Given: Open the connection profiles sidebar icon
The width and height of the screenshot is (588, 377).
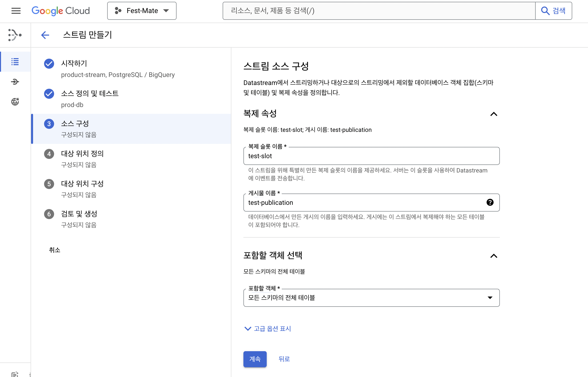Looking at the screenshot, I should coord(15,82).
